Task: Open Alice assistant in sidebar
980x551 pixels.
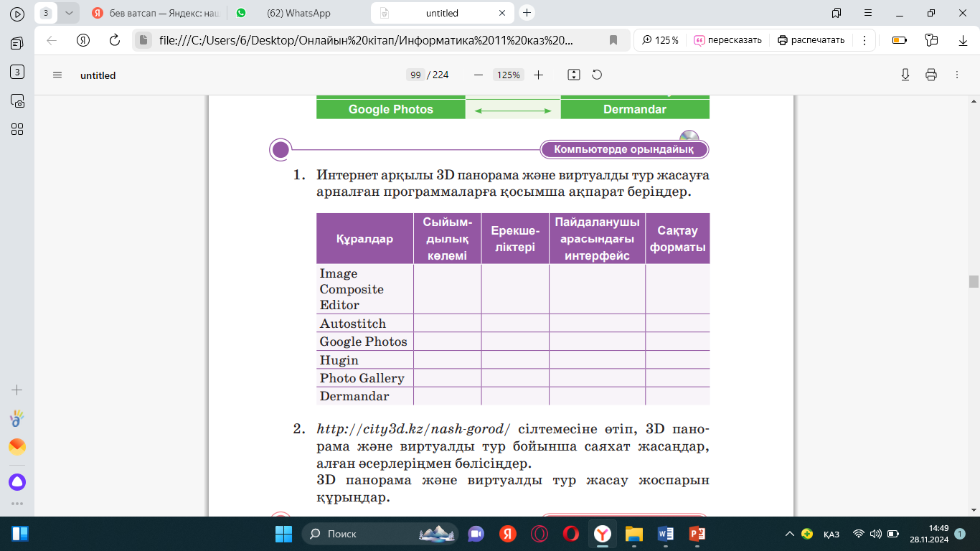Action: [x=17, y=482]
